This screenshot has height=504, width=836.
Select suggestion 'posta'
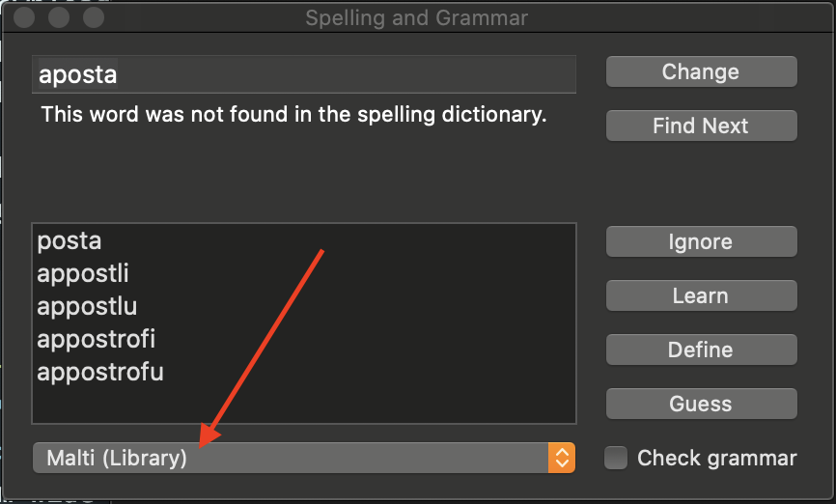pos(70,241)
